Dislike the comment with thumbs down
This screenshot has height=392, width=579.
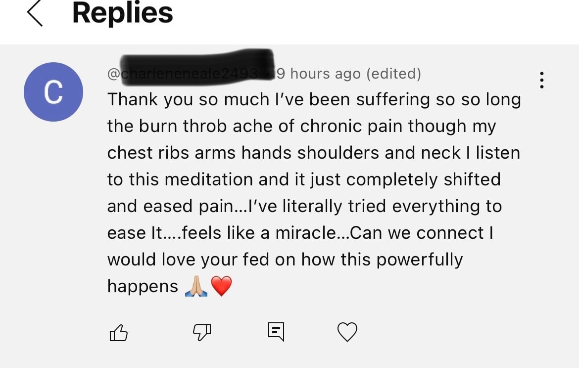[200, 333]
